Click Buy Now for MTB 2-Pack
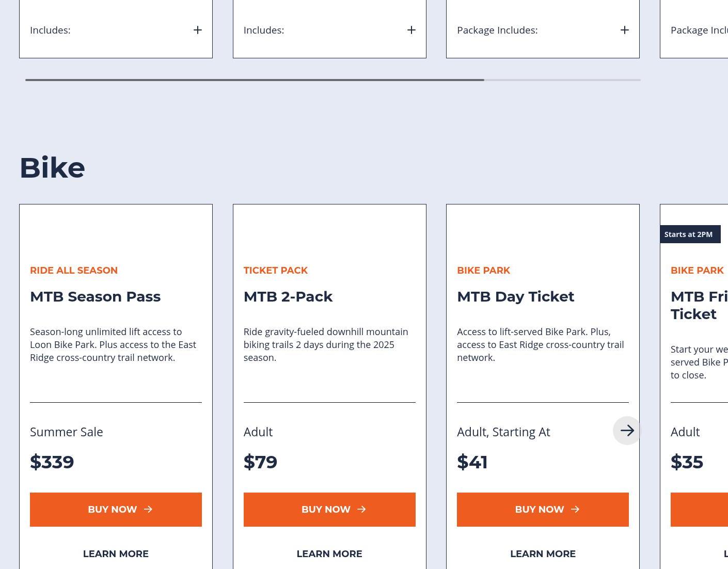 point(329,510)
